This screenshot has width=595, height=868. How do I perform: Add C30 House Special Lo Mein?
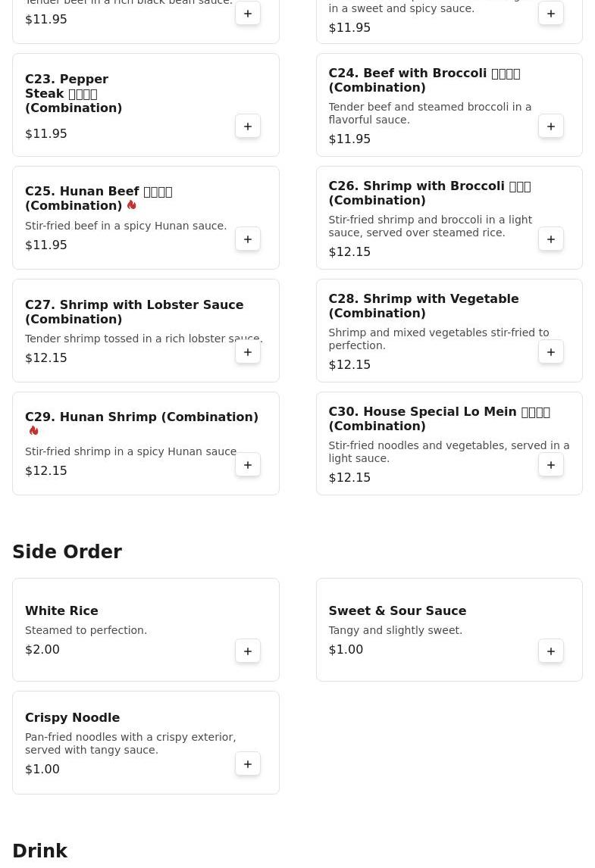(x=551, y=465)
